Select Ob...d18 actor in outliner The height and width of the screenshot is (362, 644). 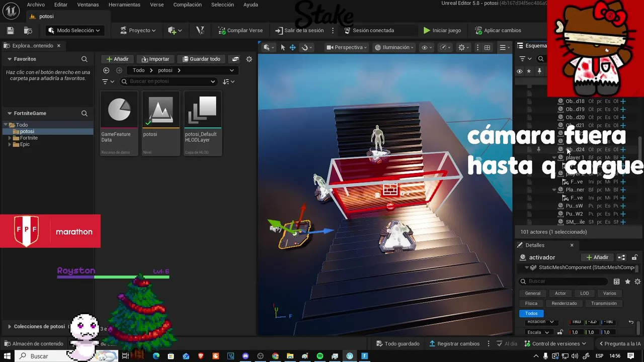(x=575, y=101)
